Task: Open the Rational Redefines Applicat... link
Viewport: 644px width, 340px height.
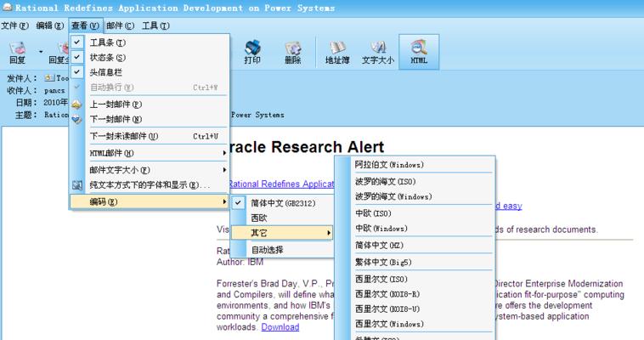Action: [281, 184]
